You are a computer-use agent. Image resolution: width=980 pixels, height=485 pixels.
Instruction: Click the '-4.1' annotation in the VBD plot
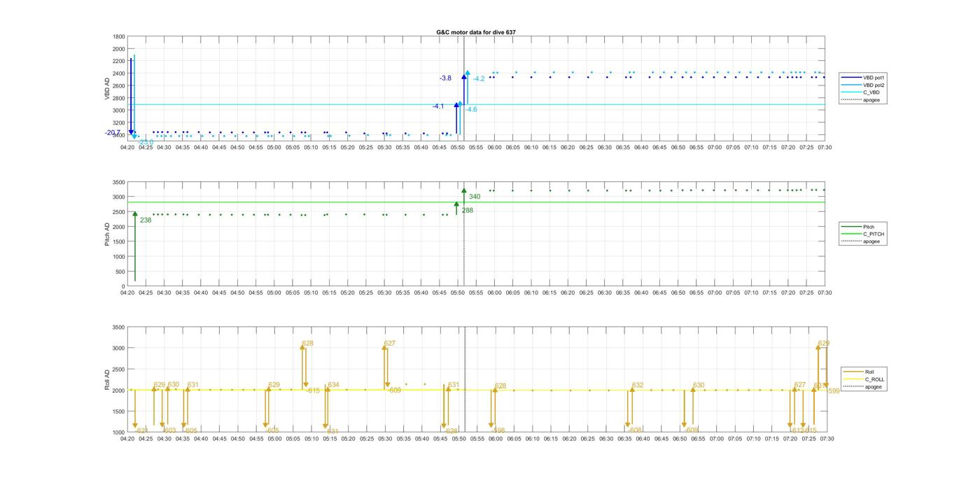pyautogui.click(x=438, y=106)
